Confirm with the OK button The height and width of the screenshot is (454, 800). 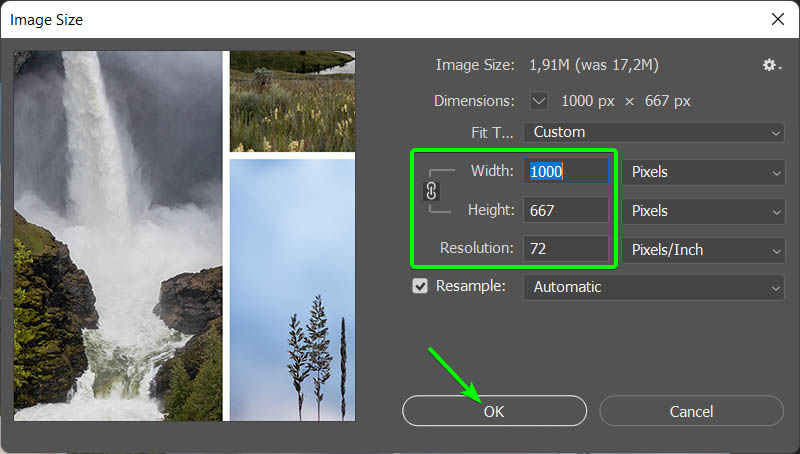pos(494,411)
